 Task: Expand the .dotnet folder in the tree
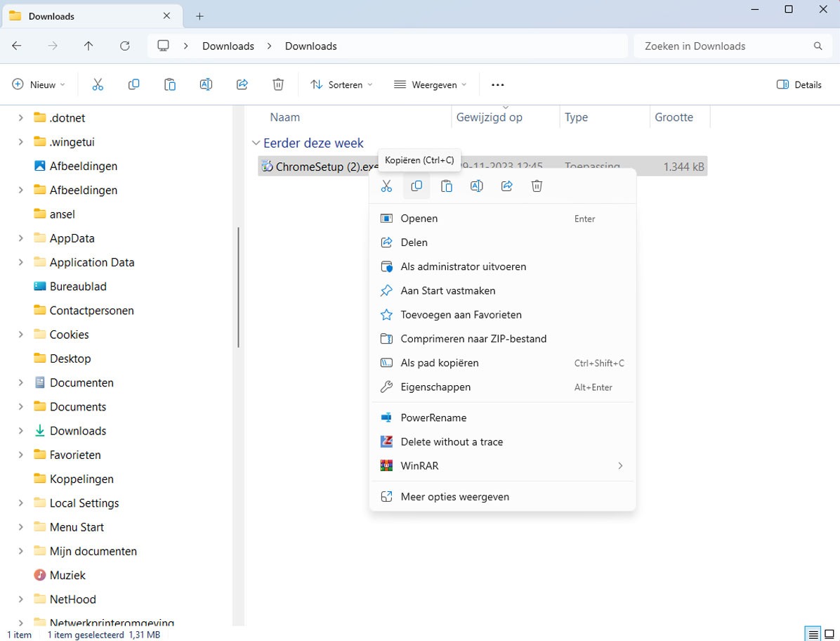tap(21, 118)
